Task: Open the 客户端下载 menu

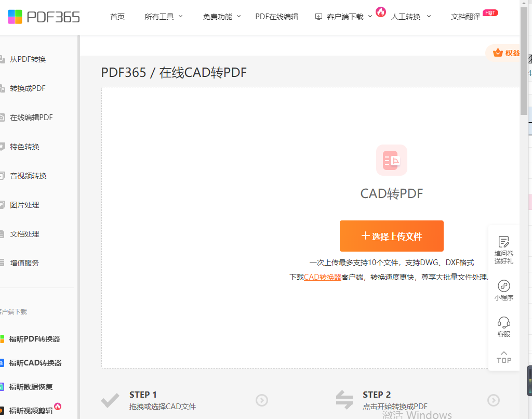Action: (345, 17)
